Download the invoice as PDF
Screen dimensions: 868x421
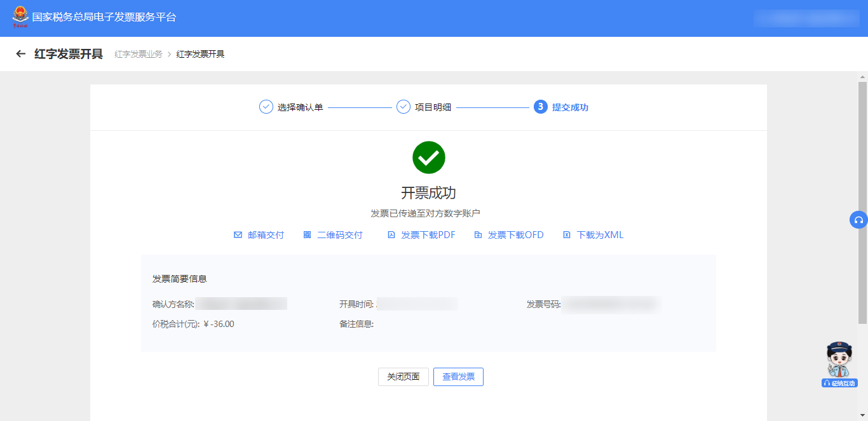click(x=421, y=235)
